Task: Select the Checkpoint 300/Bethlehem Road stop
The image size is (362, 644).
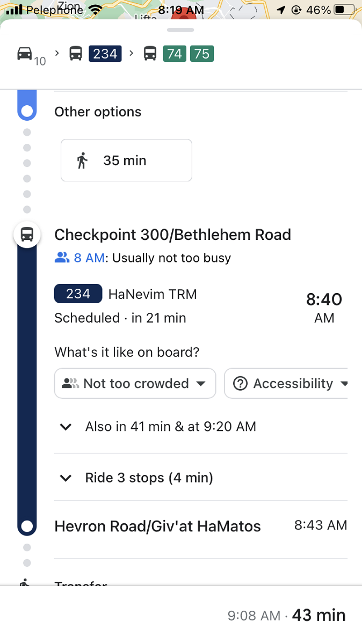Action: [172, 235]
